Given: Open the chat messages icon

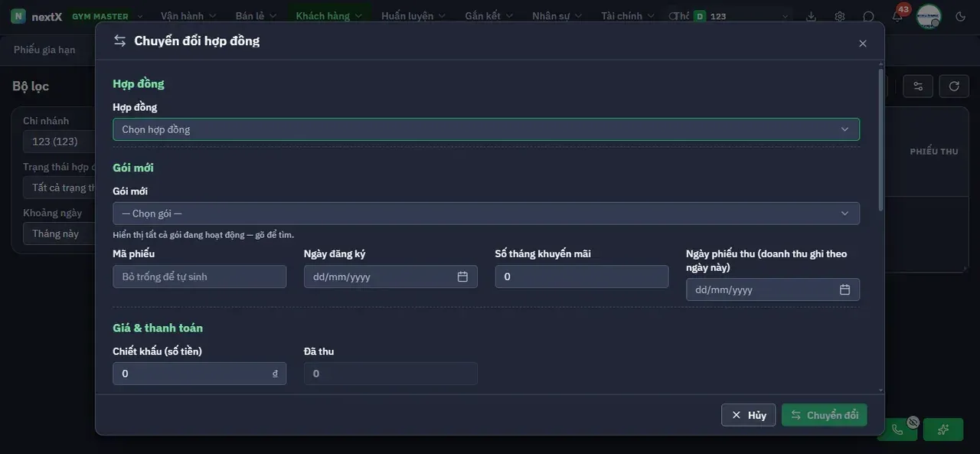Looking at the screenshot, I should pos(869,16).
